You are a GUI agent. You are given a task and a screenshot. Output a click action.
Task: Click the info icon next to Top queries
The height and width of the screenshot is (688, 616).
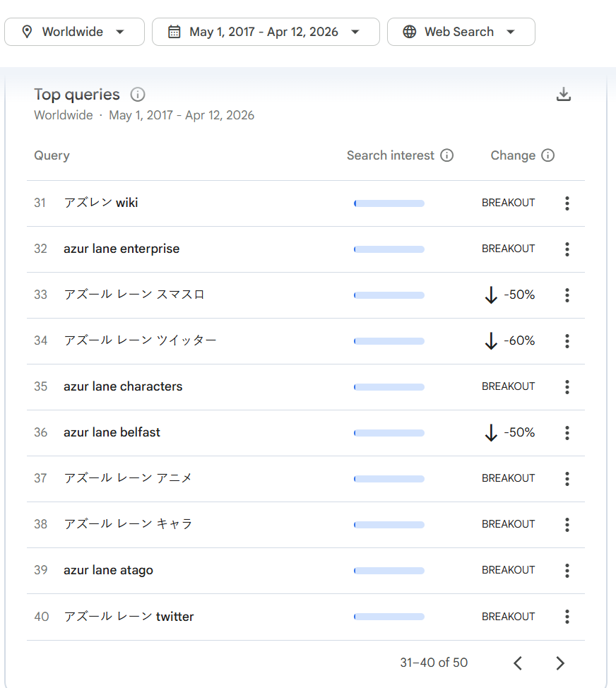pos(137,95)
